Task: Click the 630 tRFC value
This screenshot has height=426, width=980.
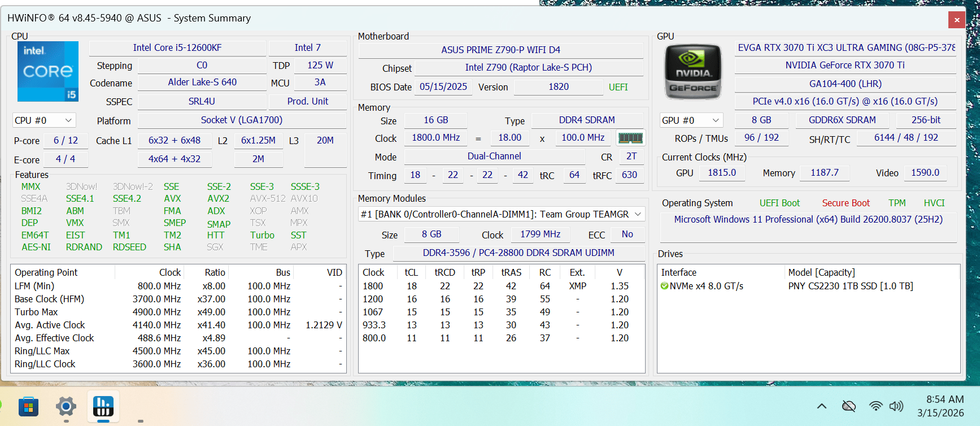Action: [629, 175]
